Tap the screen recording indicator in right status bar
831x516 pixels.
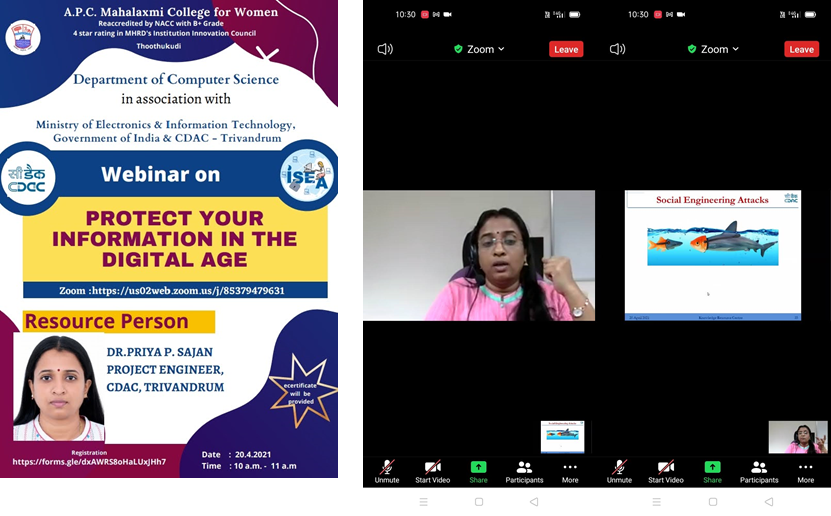(x=658, y=14)
